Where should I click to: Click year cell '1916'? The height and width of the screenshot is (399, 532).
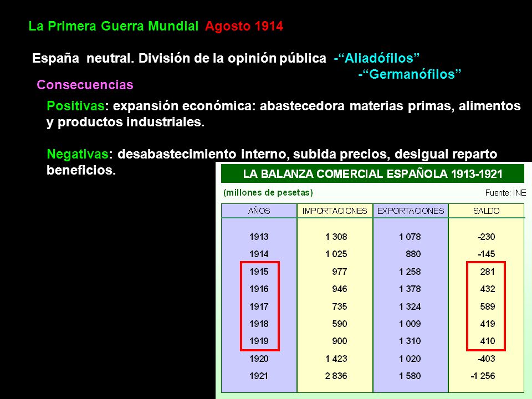click(259, 289)
